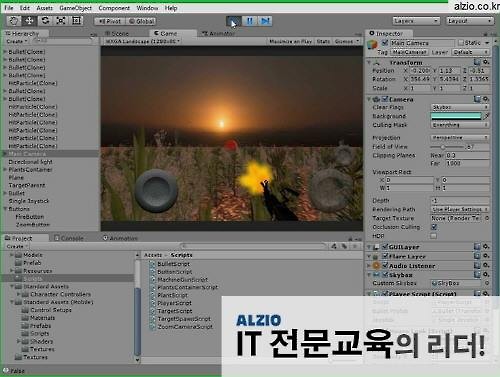500x377 pixels.
Task: Click the Background color swatch
Action: click(x=456, y=116)
